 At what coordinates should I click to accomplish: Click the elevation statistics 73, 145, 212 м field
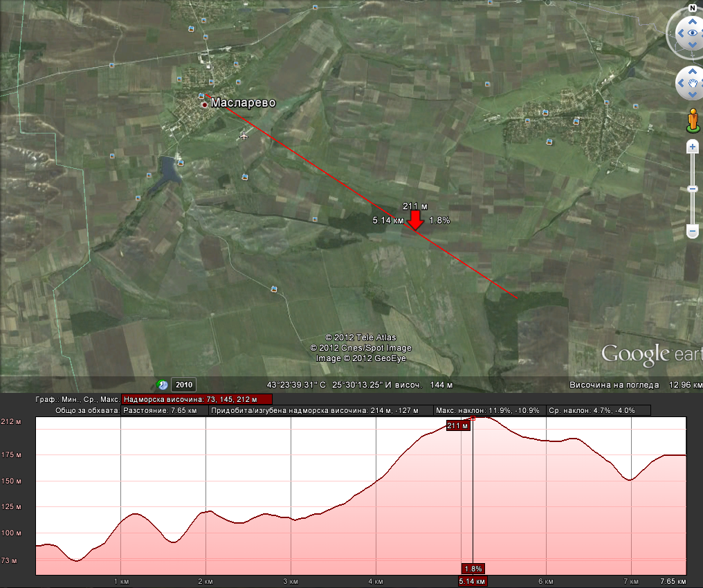click(x=197, y=399)
